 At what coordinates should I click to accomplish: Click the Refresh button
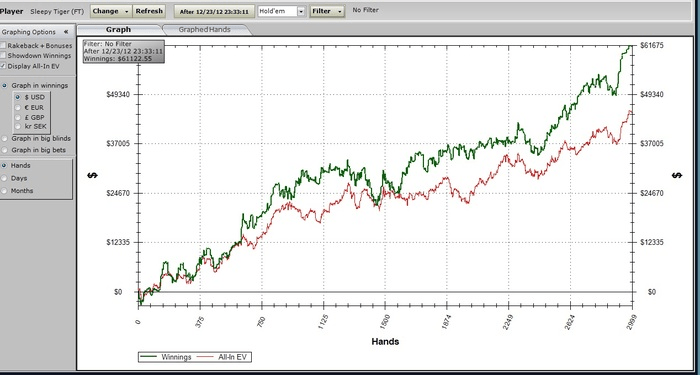pyautogui.click(x=149, y=11)
